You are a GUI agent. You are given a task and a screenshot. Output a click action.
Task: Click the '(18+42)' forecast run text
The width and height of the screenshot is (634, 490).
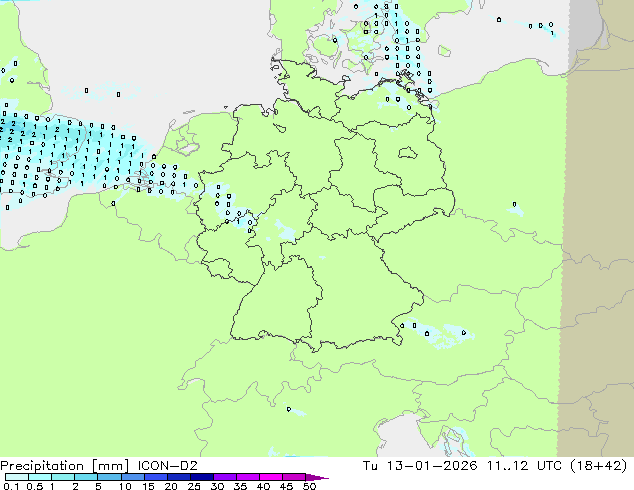(599, 465)
